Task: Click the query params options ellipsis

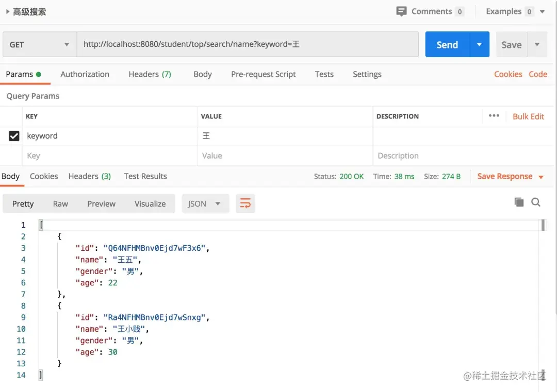Action: (x=494, y=116)
